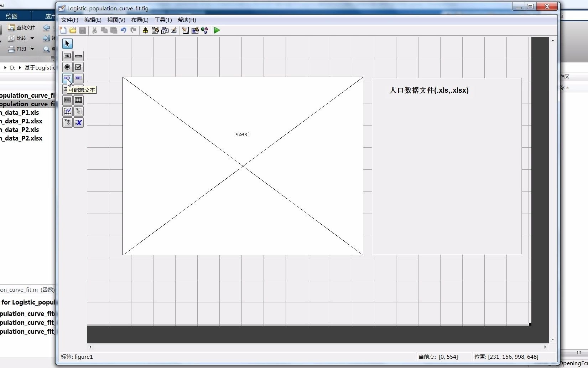588x368 pixels.
Task: Run the figure with the green play icon
Action: tap(217, 30)
